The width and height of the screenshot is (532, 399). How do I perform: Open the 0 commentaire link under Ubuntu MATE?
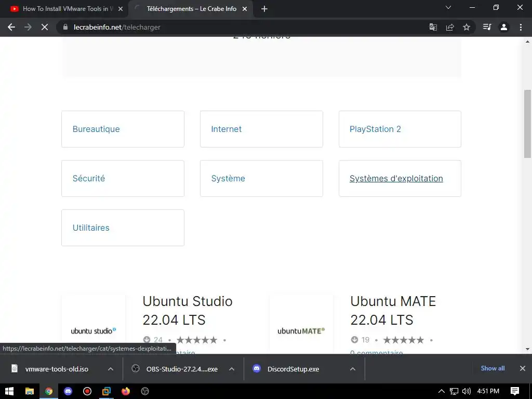tap(377, 352)
